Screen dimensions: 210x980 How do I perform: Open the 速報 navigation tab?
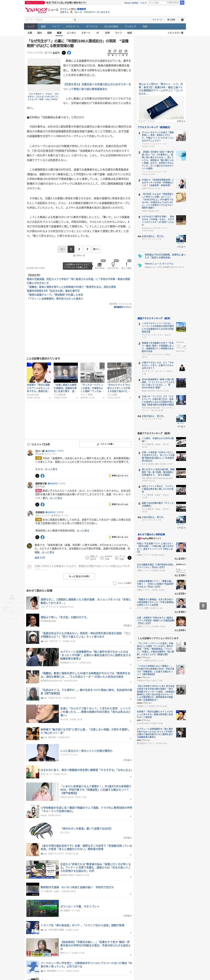point(43,27)
